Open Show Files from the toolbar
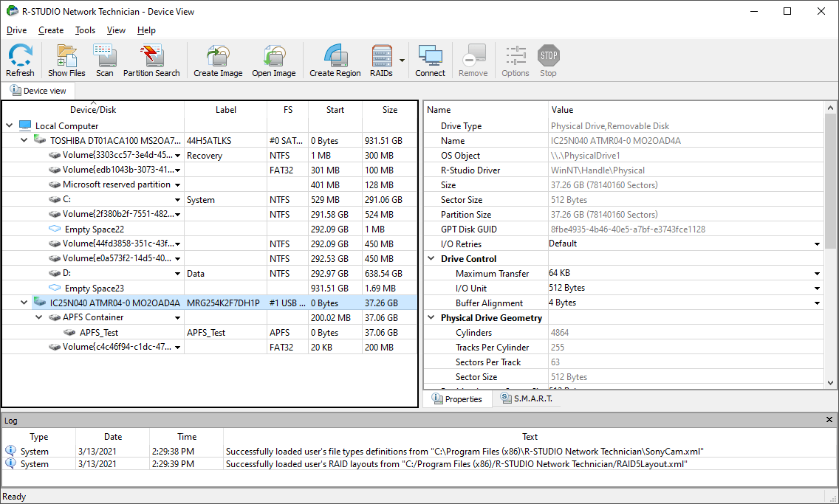839x504 pixels. 66,61
